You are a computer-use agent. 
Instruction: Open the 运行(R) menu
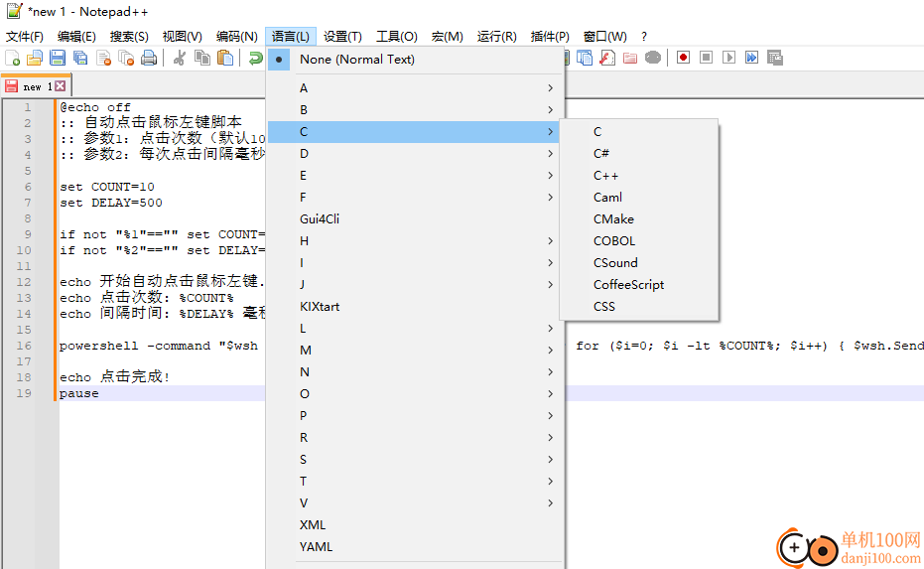click(497, 37)
